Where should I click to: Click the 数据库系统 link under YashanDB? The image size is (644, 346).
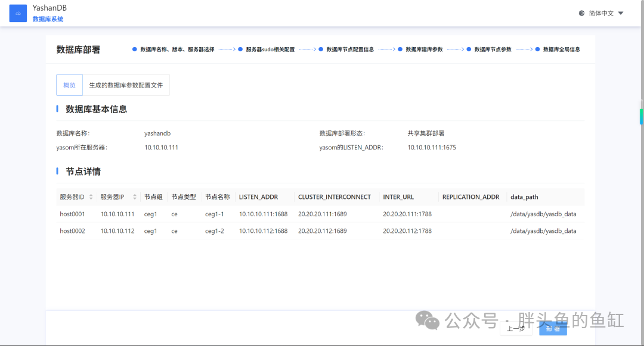[48, 19]
